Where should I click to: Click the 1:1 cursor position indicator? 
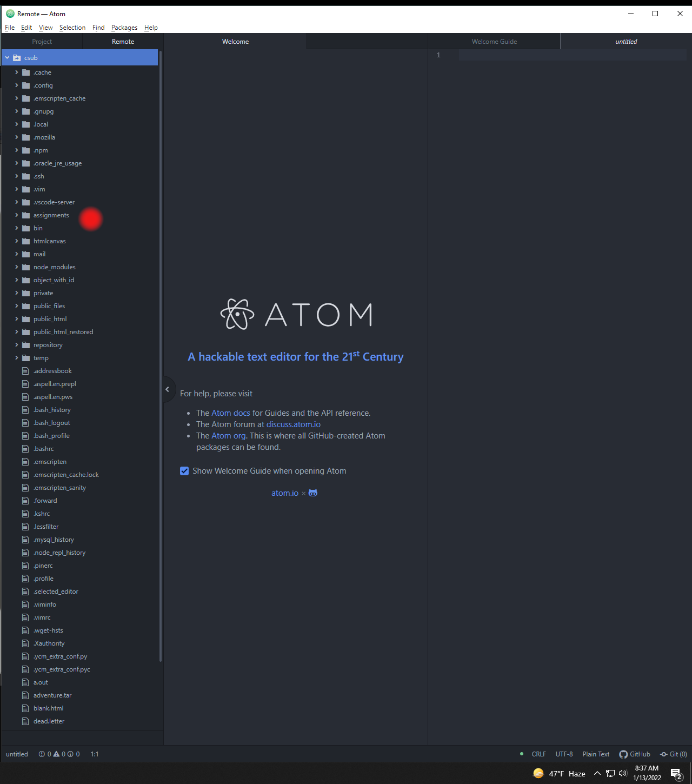tap(95, 754)
